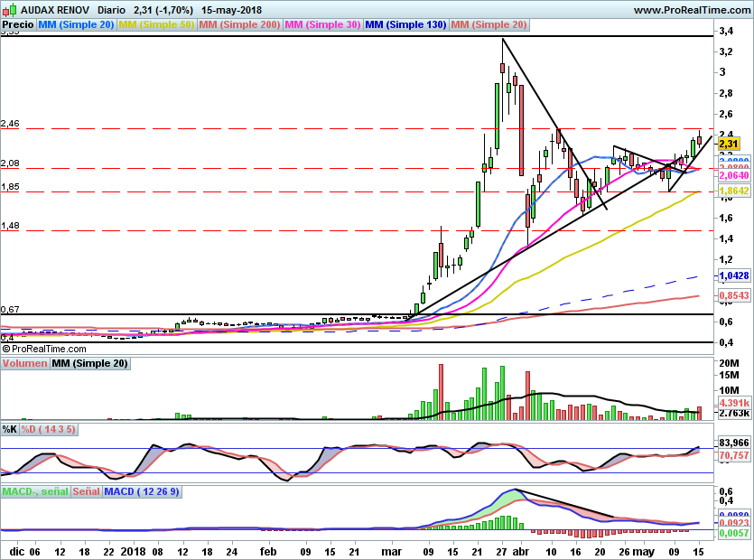This screenshot has width=754, height=560.
Task: Select the %K stochastic label
Action: [x=10, y=429]
